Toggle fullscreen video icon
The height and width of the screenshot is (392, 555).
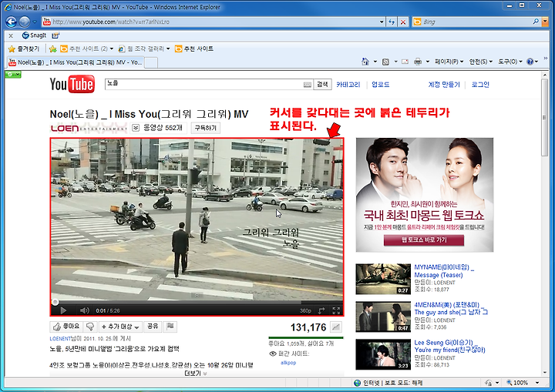coord(336,310)
